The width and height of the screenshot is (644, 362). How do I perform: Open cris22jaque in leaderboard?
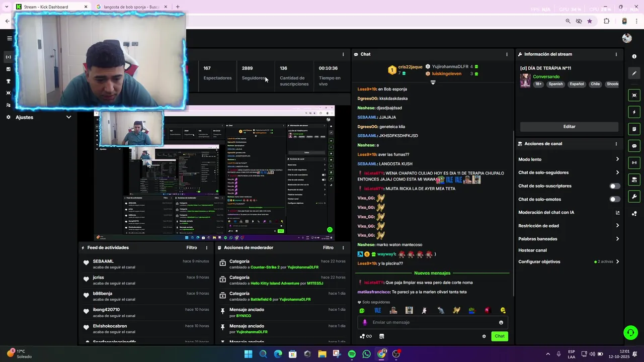point(410,67)
